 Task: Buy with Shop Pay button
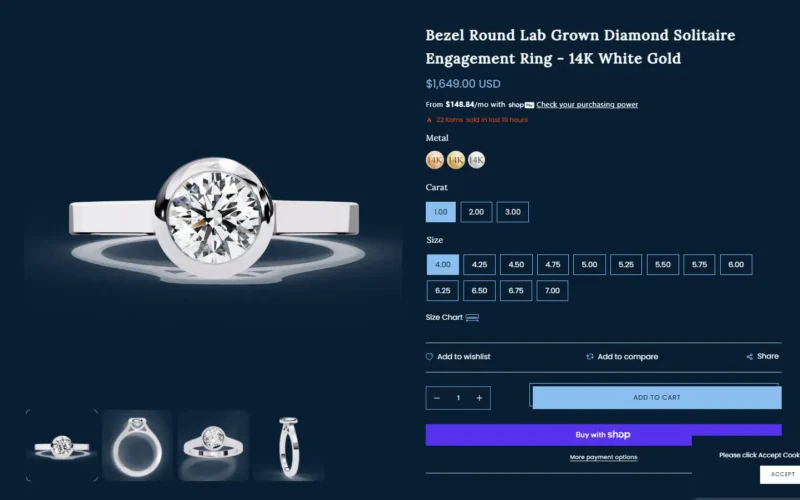(603, 435)
